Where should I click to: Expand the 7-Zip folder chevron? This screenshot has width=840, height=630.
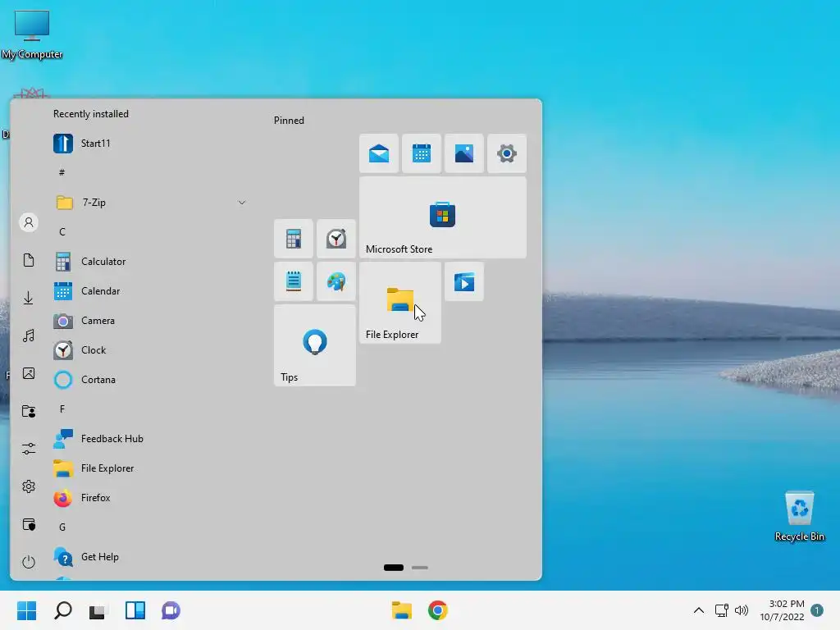click(242, 203)
